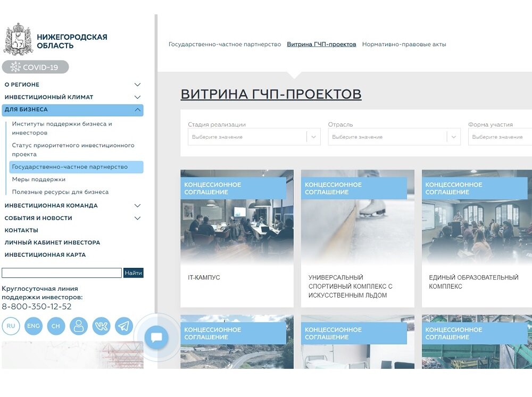Open the road construction project thumbnail
Image resolution: width=532 pixels, height=397 pixels.
(x=237, y=342)
